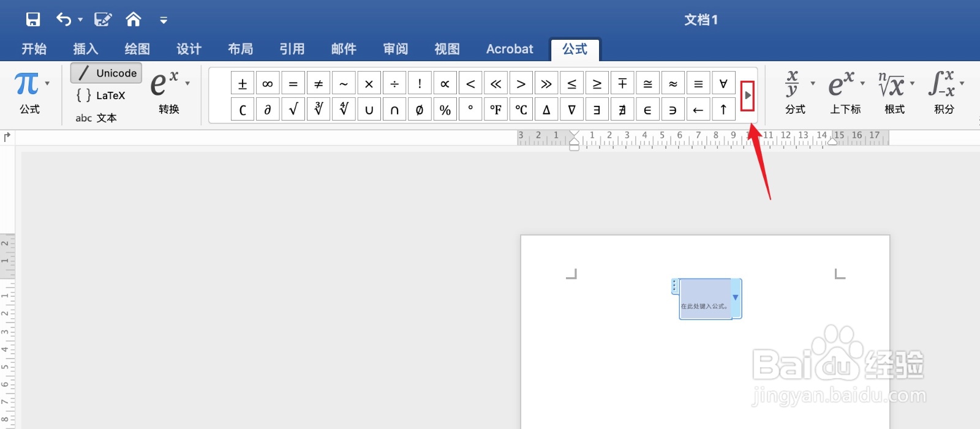
Task: Insert the proportional-to ∝ symbol
Action: [445, 84]
